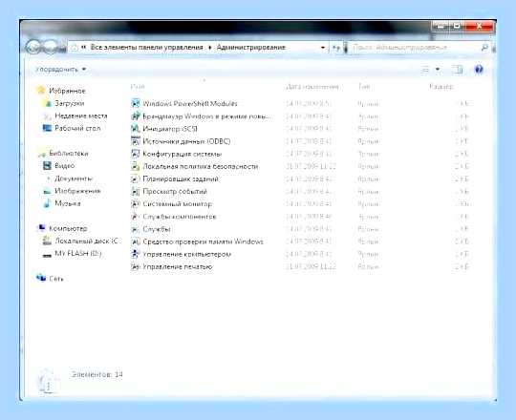The image size is (516, 420).
Task: Select the Локальная политика безопасности icon
Action: (x=136, y=166)
